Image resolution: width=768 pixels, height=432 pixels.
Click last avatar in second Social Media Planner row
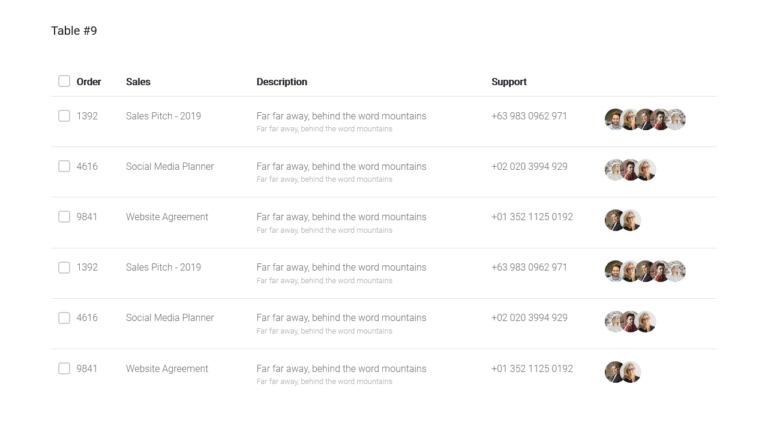click(x=647, y=322)
